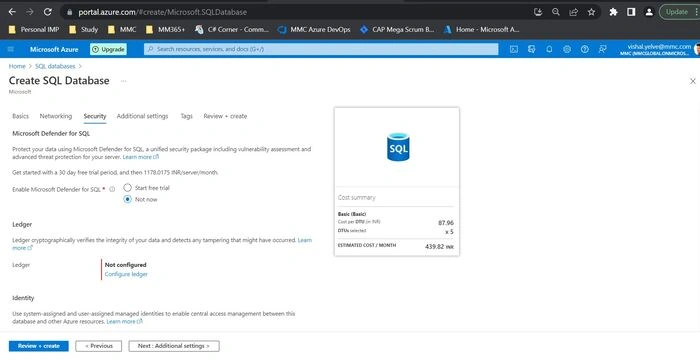This screenshot has height=360, width=700.
Task: Switch to the Additional settings tab
Action: pos(142,116)
